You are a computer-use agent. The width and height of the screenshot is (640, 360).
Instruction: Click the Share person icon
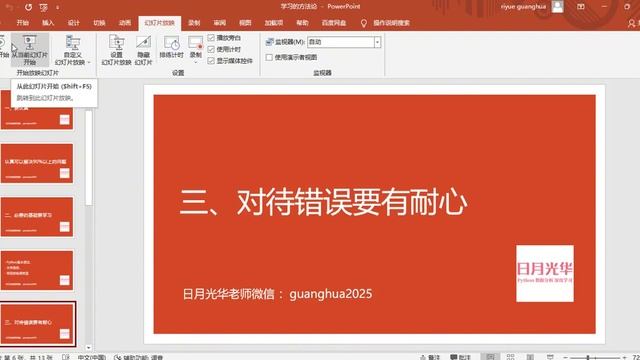coord(632,24)
